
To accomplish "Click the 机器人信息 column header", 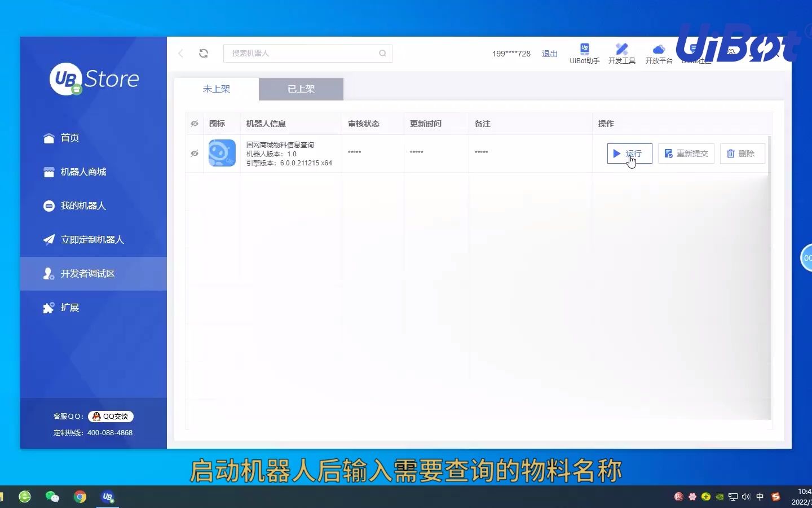I will 266,124.
